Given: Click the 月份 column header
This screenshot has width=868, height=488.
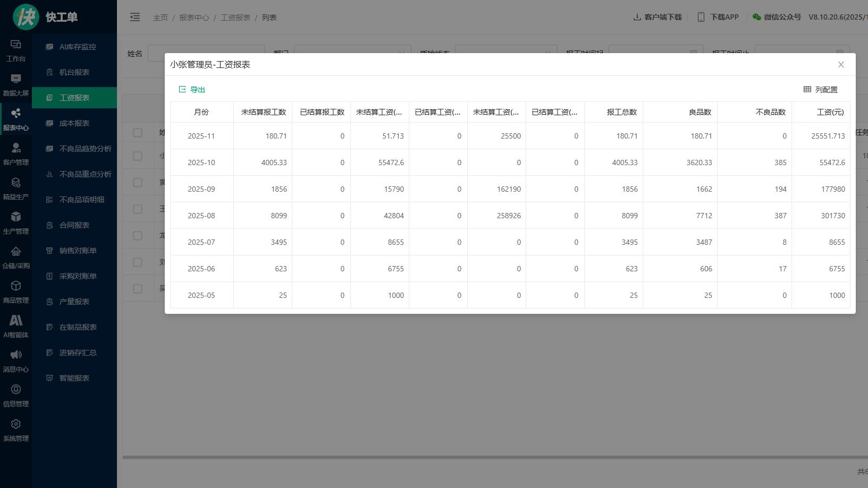Looking at the screenshot, I should (x=201, y=112).
